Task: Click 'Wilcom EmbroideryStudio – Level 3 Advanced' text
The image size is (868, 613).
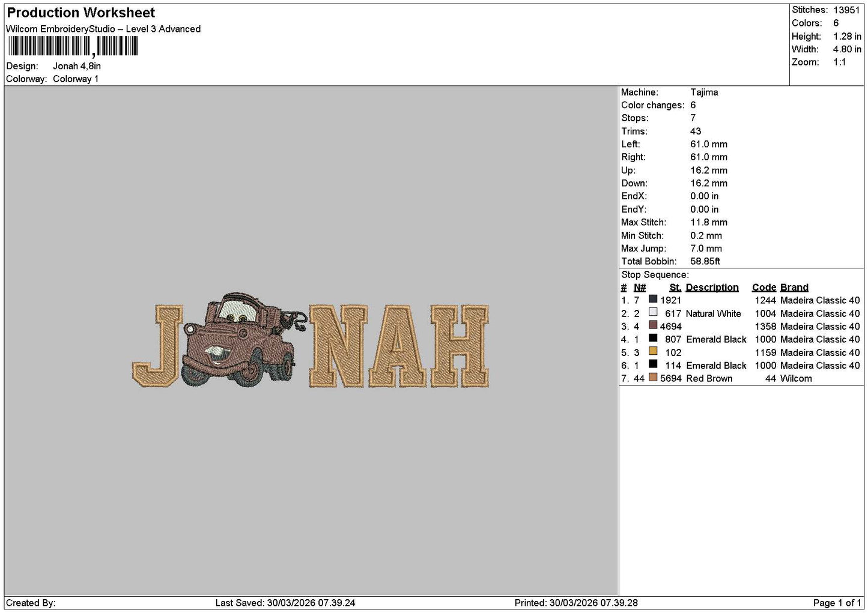Action: pos(103,29)
